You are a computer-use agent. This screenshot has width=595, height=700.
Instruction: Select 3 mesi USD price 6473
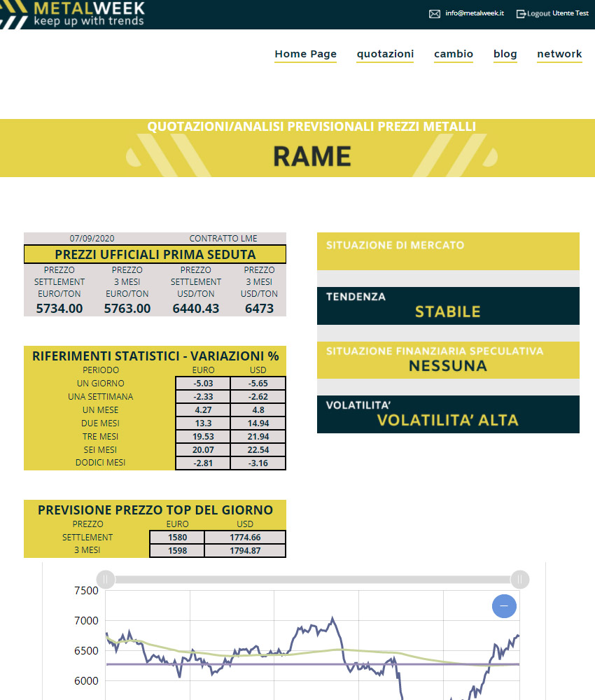[259, 309]
